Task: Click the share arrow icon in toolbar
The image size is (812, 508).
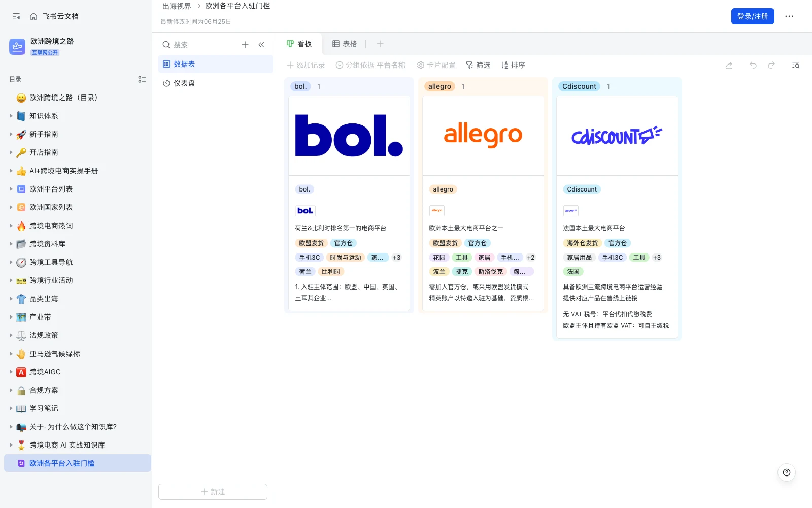Action: tap(729, 65)
